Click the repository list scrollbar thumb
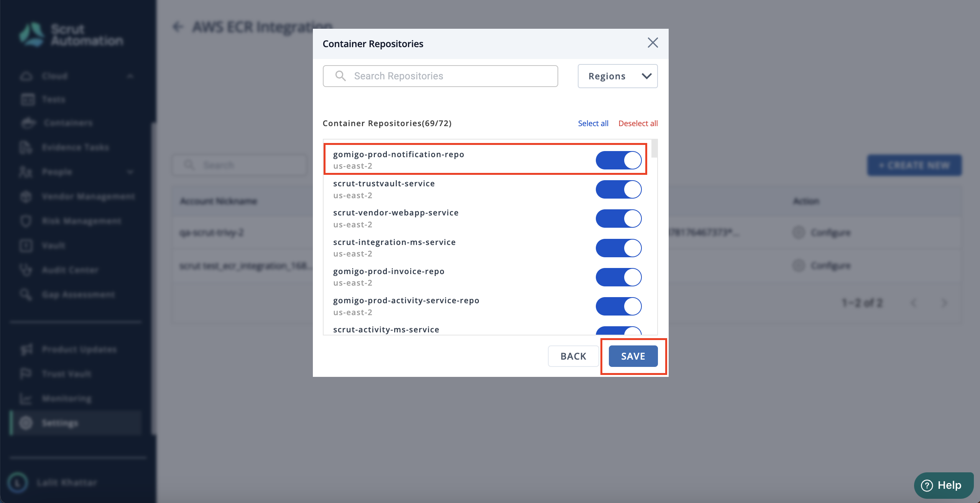The height and width of the screenshot is (503, 980). [x=654, y=148]
